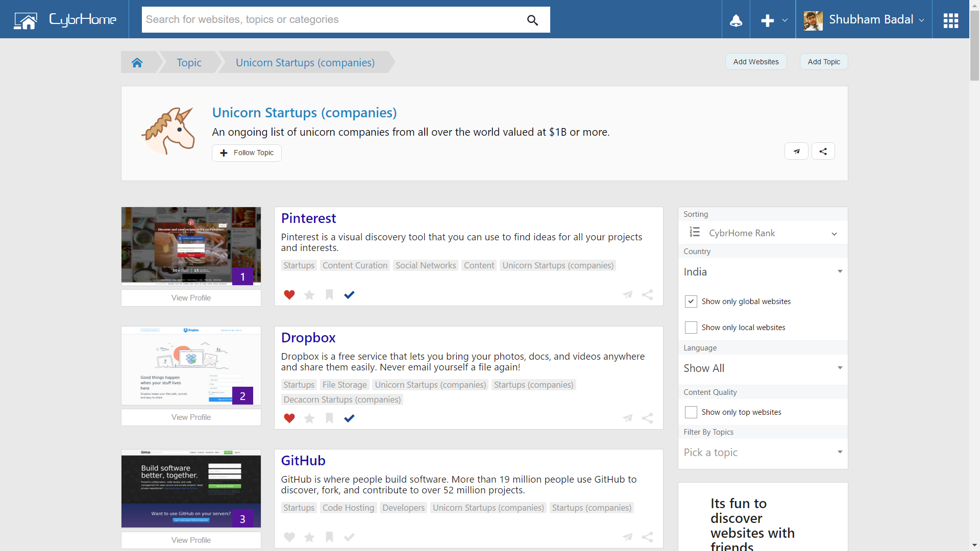
Task: Open the apps grid icon
Action: click(x=950, y=20)
